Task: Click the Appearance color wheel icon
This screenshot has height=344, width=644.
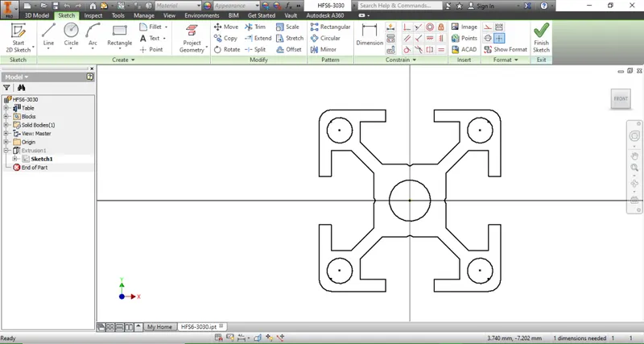Action: tap(208, 6)
